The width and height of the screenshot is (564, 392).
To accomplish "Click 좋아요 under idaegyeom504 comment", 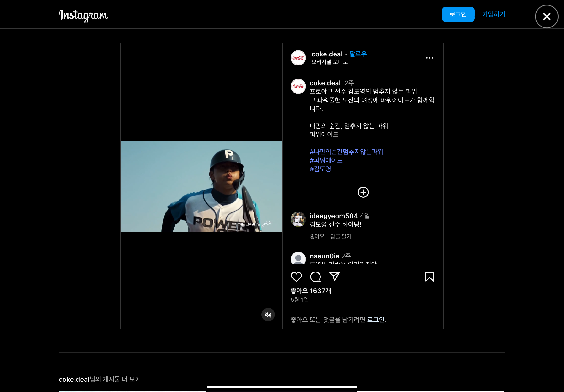I will click(317, 236).
